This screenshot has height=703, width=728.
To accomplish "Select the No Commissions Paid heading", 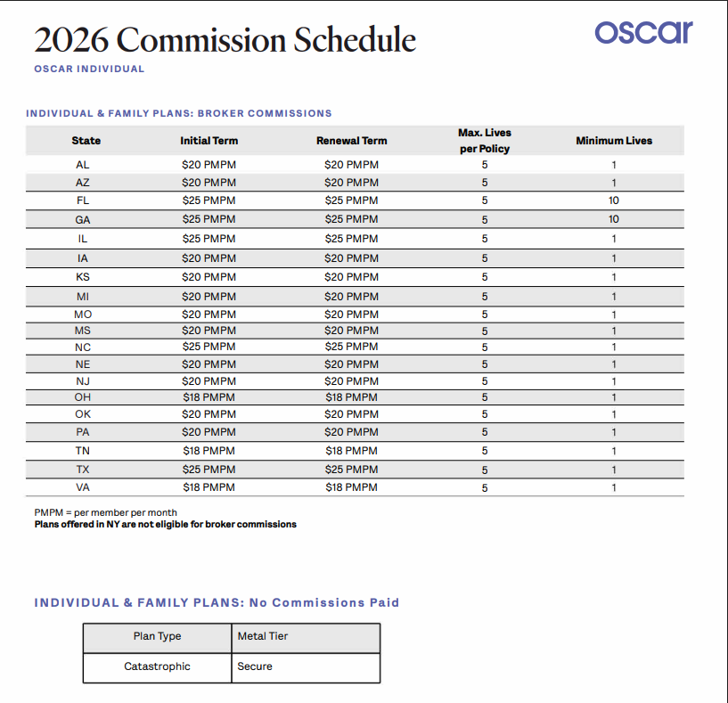I will click(x=217, y=603).
